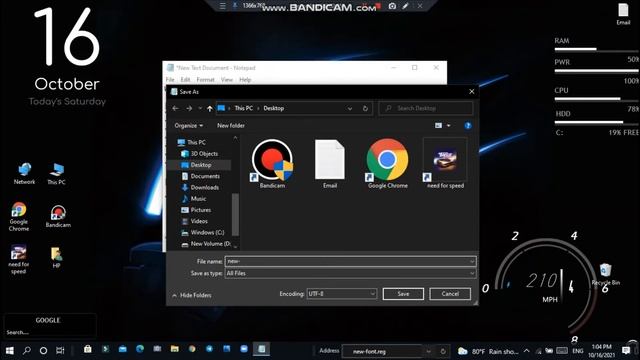Select Google Chrome shortcut in the file list
This screenshot has height=360, width=640.
tap(387, 164)
